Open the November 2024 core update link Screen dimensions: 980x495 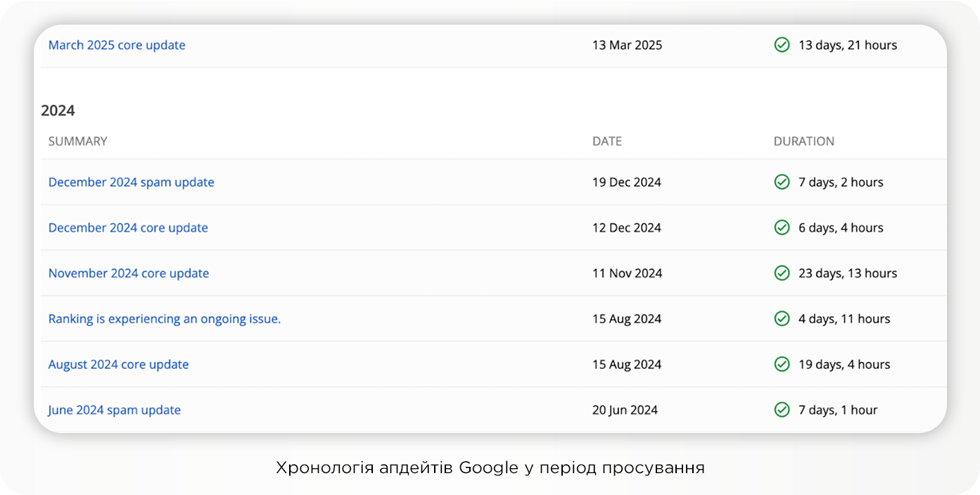point(129,273)
